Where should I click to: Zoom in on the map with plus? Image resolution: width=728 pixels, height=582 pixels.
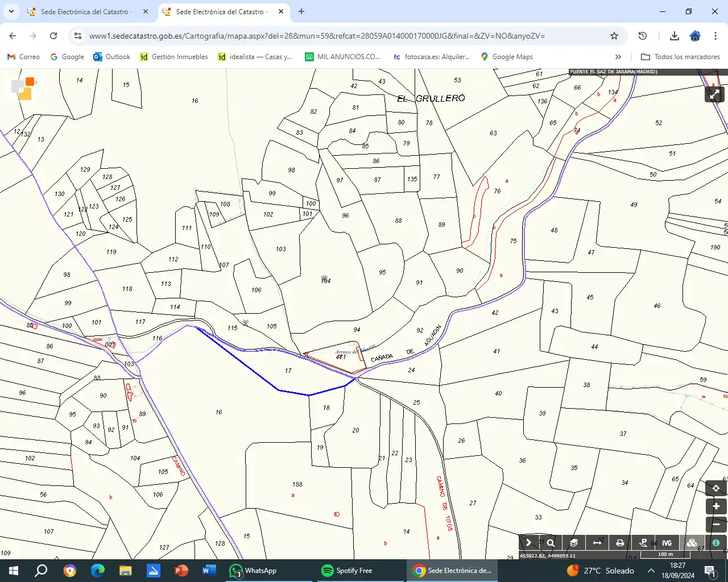click(716, 506)
